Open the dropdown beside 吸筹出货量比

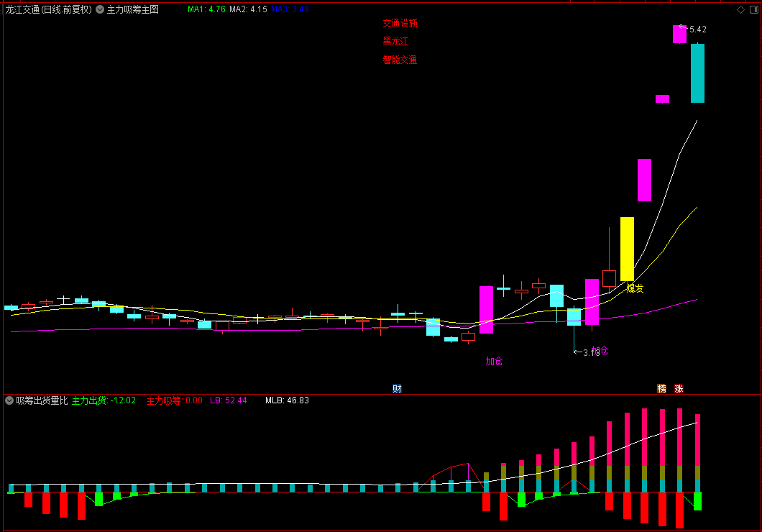9,400
